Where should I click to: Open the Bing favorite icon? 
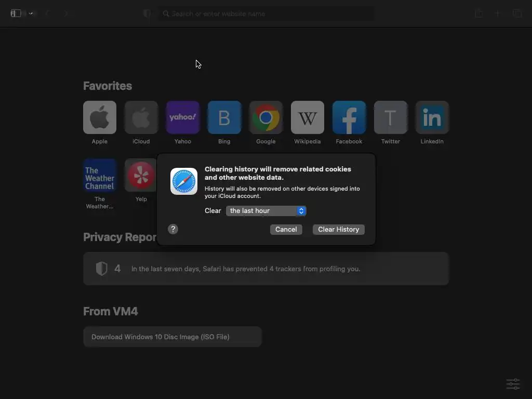224,117
